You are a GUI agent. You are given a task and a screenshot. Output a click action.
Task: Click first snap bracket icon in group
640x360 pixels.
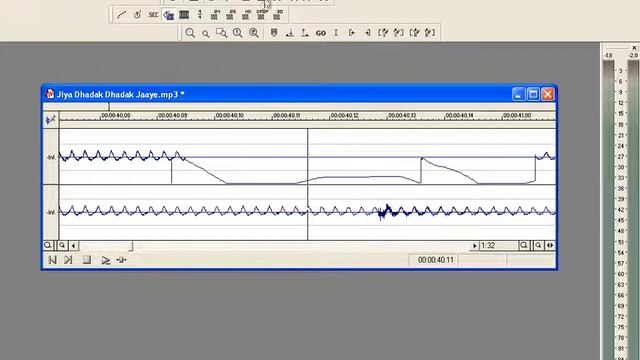tap(383, 33)
